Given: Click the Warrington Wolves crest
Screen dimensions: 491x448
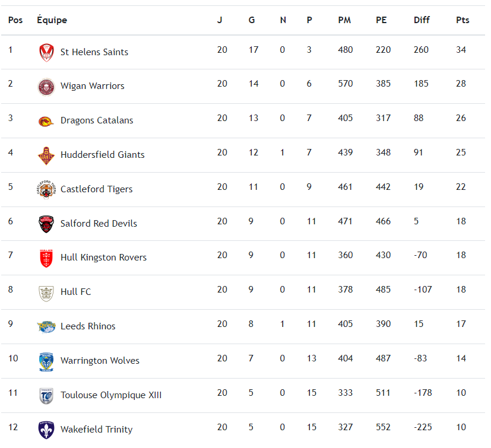Looking at the screenshot, I should [x=46, y=361].
